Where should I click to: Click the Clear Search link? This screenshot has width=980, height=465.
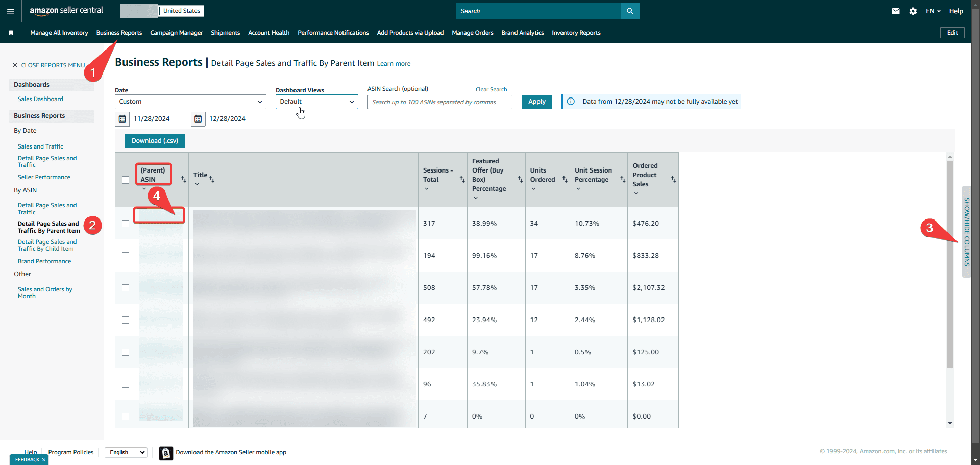[x=491, y=89]
